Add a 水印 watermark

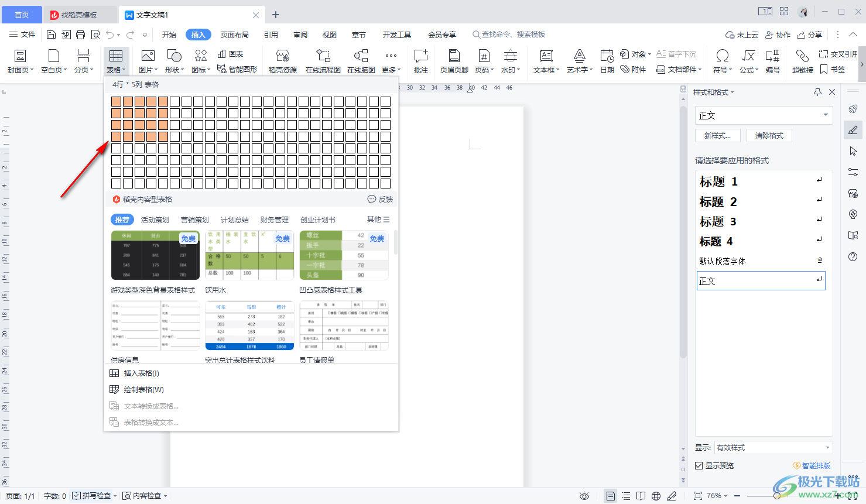[x=511, y=61]
